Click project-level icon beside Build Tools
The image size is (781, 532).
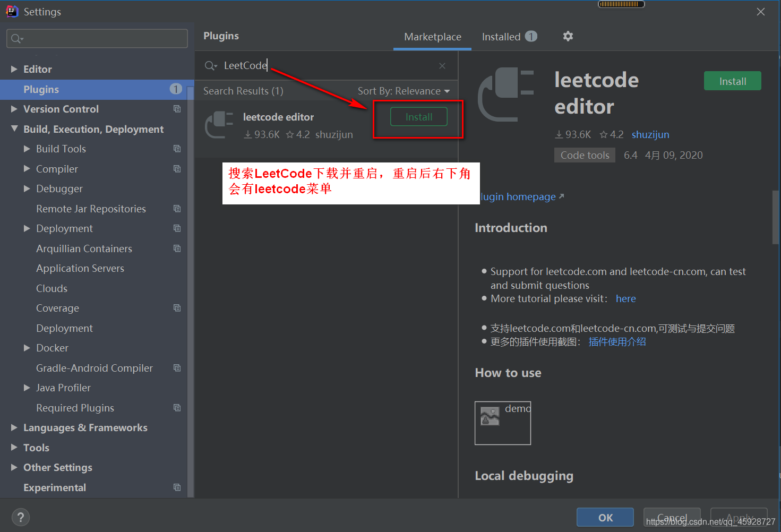pos(177,149)
